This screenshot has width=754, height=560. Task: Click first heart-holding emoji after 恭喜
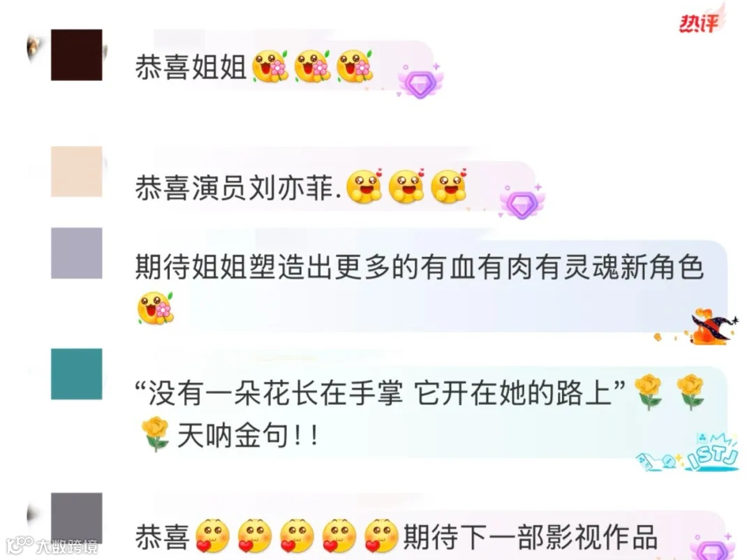212,536
